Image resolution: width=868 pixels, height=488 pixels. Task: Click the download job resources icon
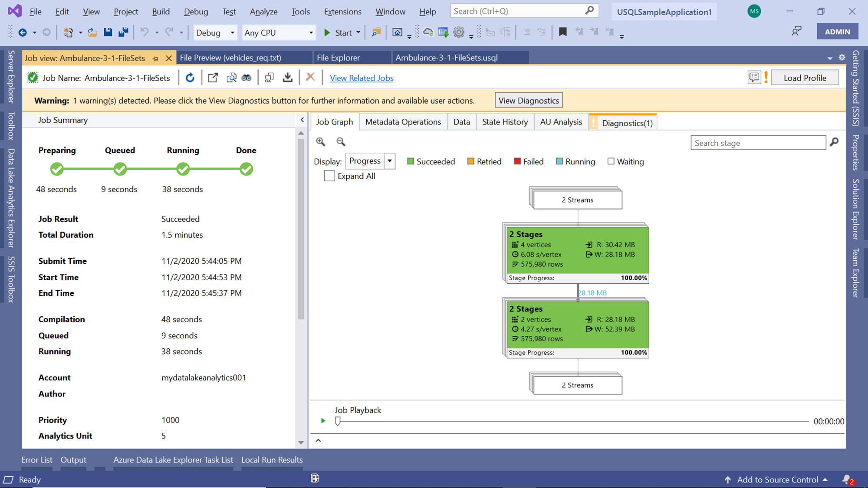[x=287, y=78]
